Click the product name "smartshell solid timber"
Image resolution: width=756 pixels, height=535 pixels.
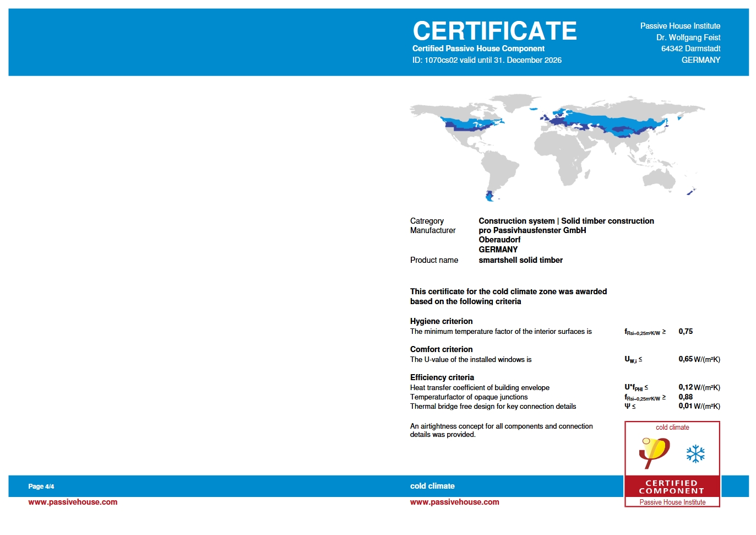[520, 260]
